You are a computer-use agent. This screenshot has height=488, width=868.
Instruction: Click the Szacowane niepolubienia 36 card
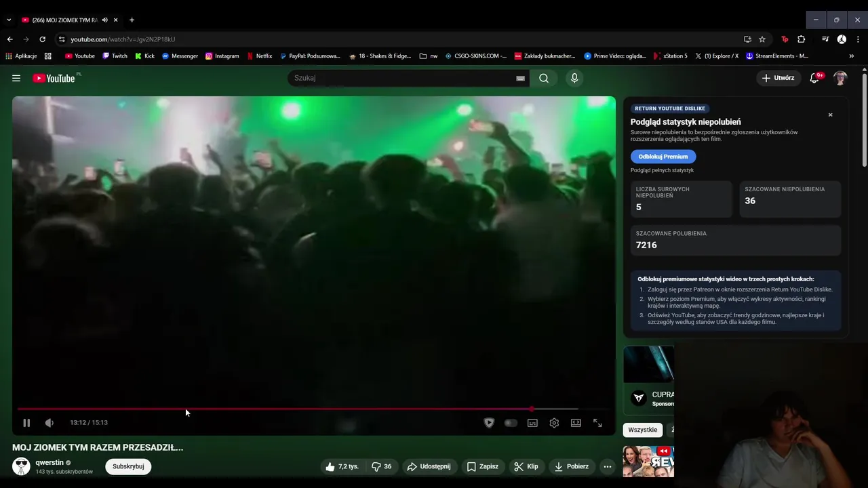(x=790, y=199)
